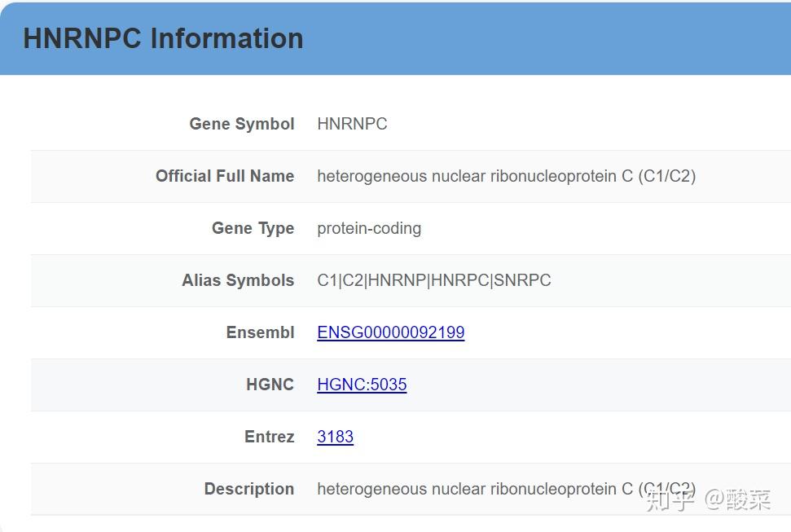
Task: Click the @酸菜 watermark username
Action: click(737, 499)
